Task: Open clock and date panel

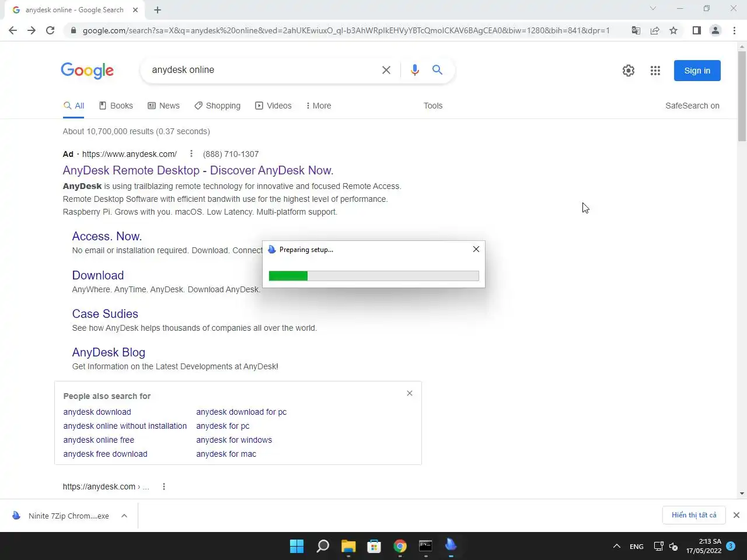Action: [704, 546]
